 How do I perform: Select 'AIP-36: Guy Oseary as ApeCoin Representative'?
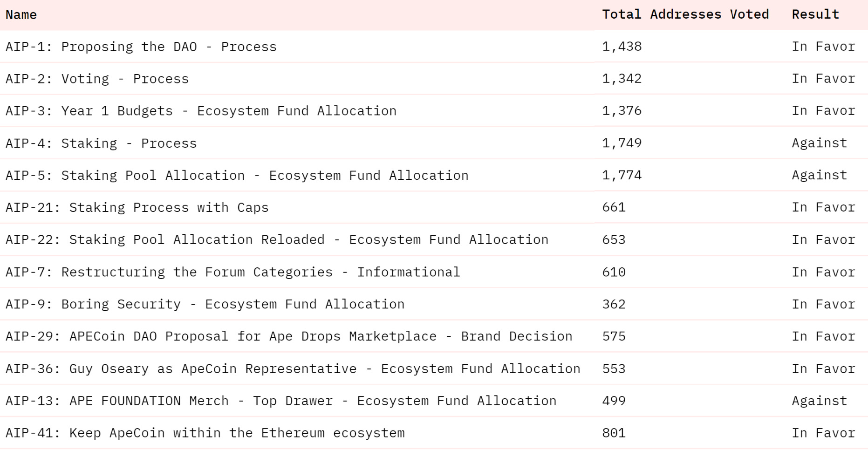point(293,369)
